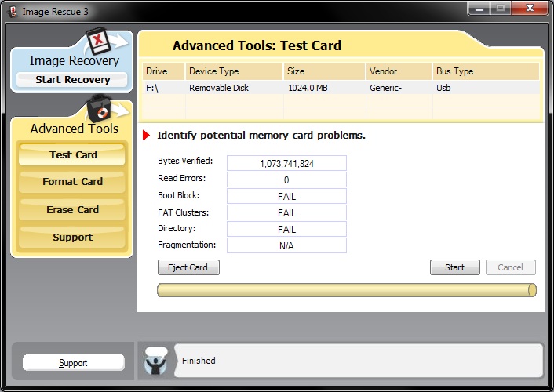Click the bottom-left Support button
This screenshot has height=392, width=554.
tap(74, 363)
